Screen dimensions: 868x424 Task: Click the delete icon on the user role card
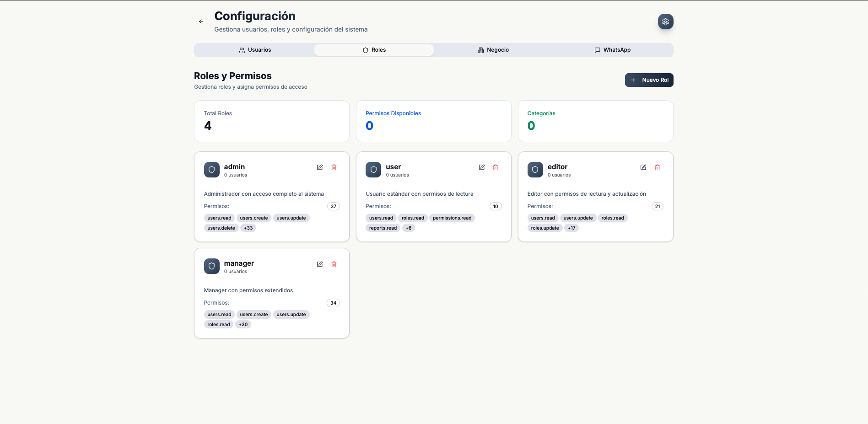click(496, 167)
